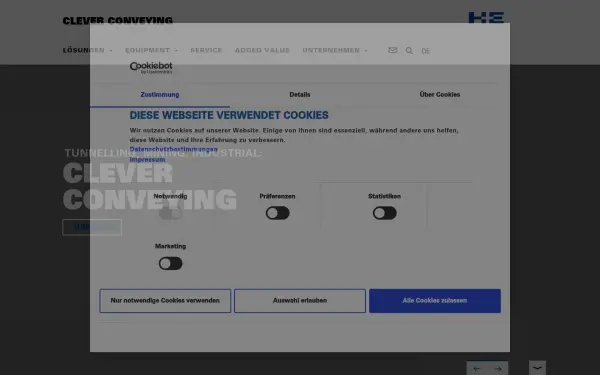Open the DE language selector
This screenshot has height=375, width=600.
[x=426, y=51]
